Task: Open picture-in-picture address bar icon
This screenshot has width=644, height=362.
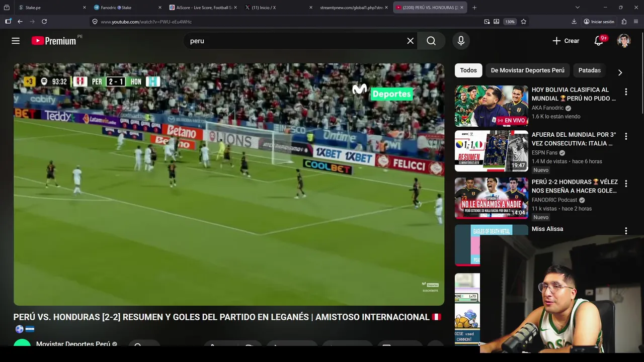Action: pyautogui.click(x=487, y=22)
